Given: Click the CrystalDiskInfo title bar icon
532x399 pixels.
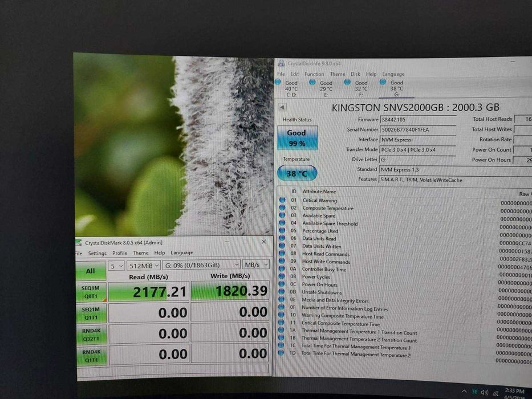Looking at the screenshot, I should coord(281,63).
